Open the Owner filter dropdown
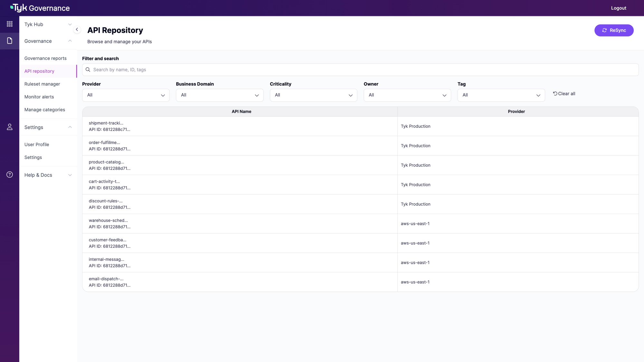The width and height of the screenshot is (644, 362). (x=407, y=95)
